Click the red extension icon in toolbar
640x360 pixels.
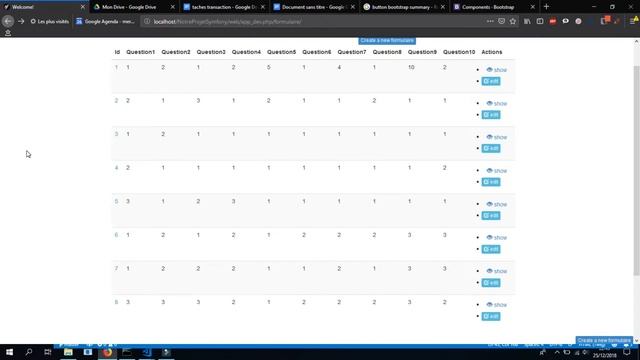tap(553, 21)
